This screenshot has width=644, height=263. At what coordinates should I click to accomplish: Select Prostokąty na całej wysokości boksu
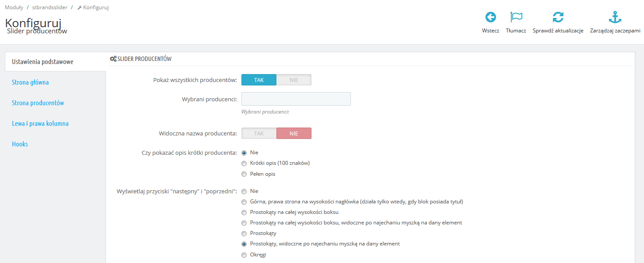coord(244,212)
